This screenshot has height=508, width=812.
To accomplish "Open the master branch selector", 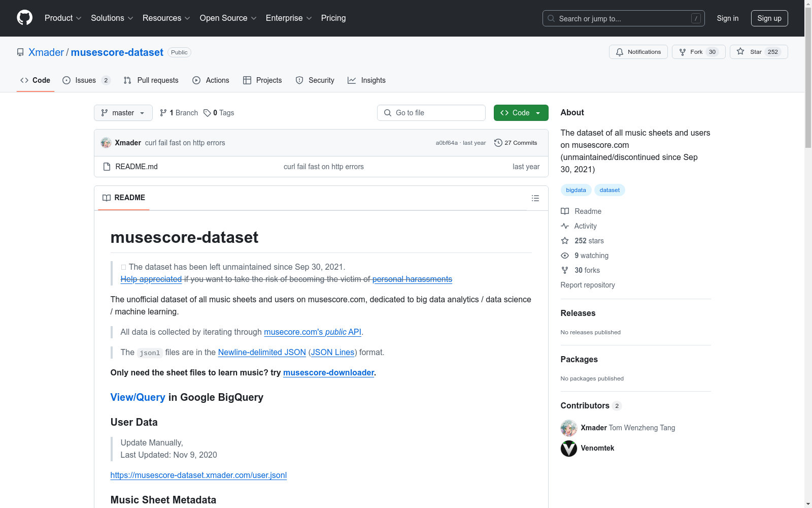I will (x=123, y=113).
